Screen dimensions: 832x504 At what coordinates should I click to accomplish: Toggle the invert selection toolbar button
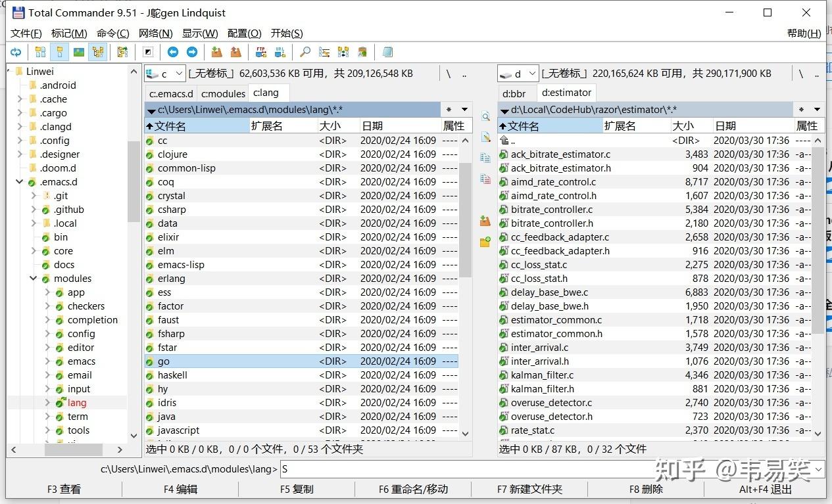tap(148, 52)
